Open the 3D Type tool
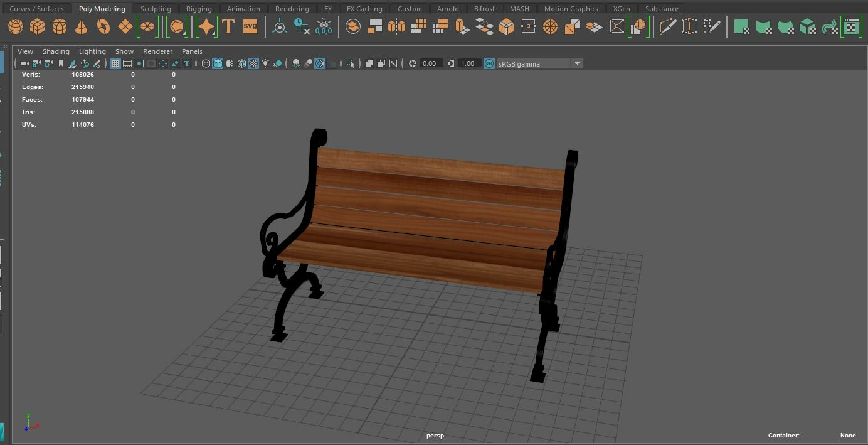The height and width of the screenshot is (445, 868). point(228,26)
